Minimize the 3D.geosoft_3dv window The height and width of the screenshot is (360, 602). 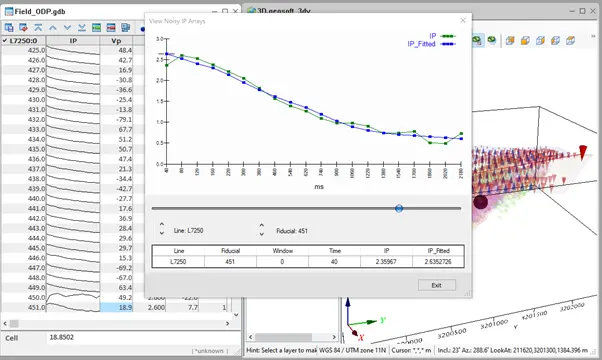click(x=571, y=11)
